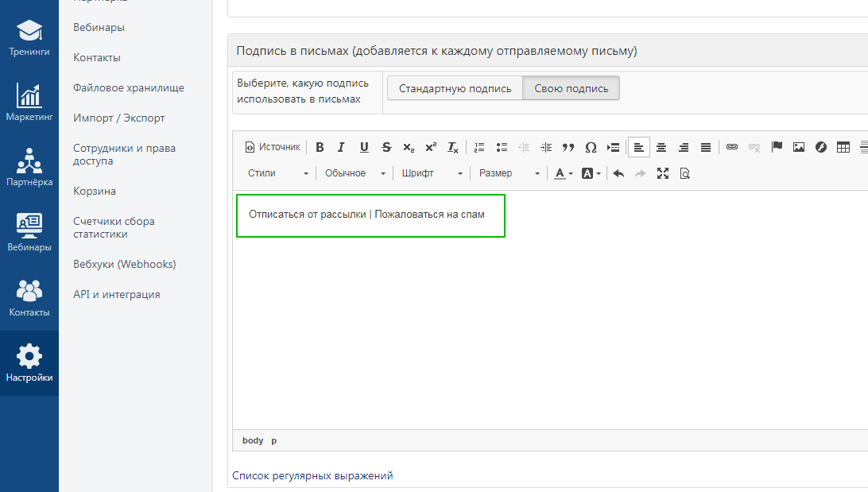868x492 pixels.
Task: Open 'Маркетинг' in the left sidebar
Action: [29, 103]
